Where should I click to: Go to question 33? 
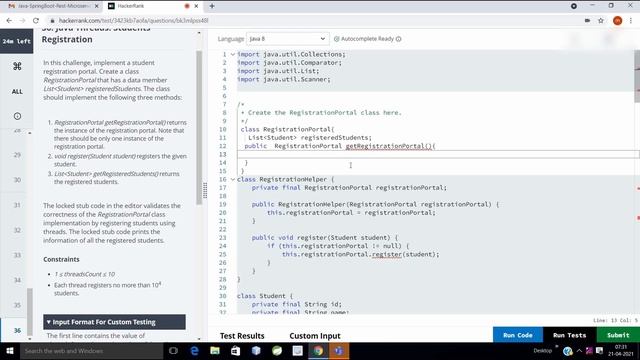(17, 255)
